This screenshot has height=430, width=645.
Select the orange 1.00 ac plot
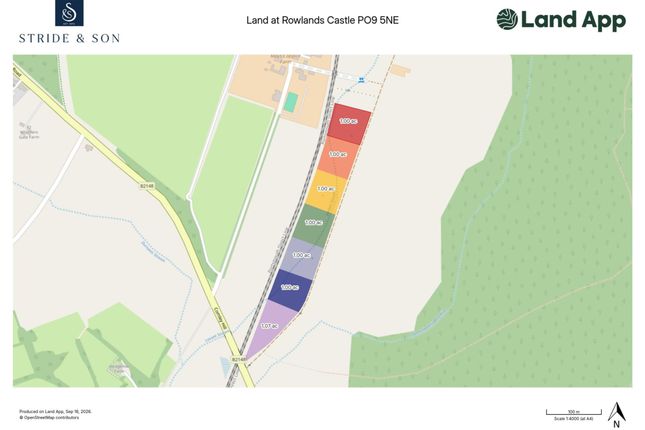pyautogui.click(x=338, y=158)
